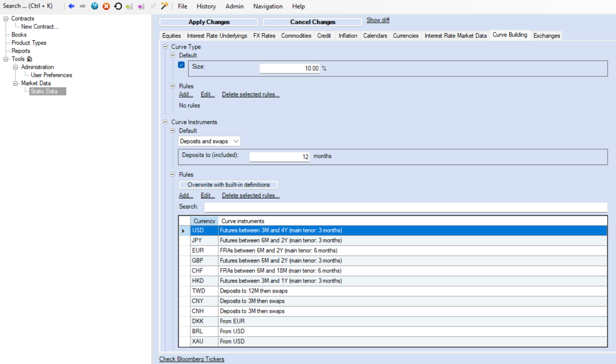Click the orange-red stop X icon
The width and height of the screenshot is (616, 364).
coord(106,6)
